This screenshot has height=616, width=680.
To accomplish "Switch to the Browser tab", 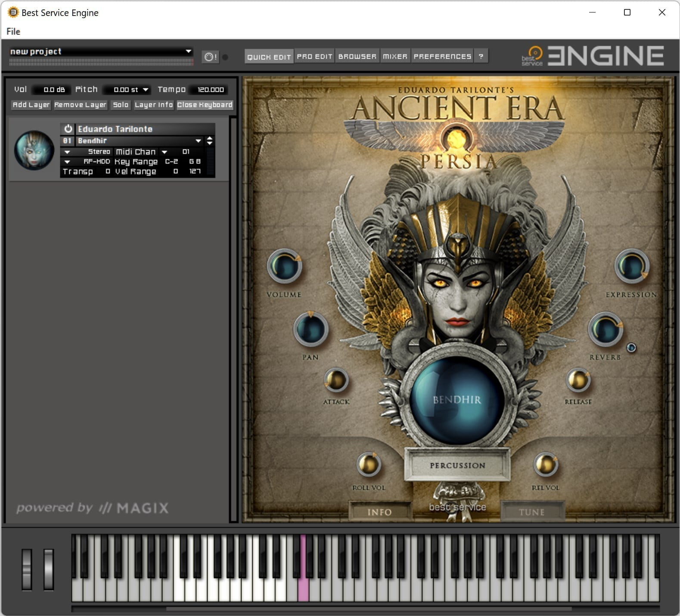I will click(x=357, y=56).
